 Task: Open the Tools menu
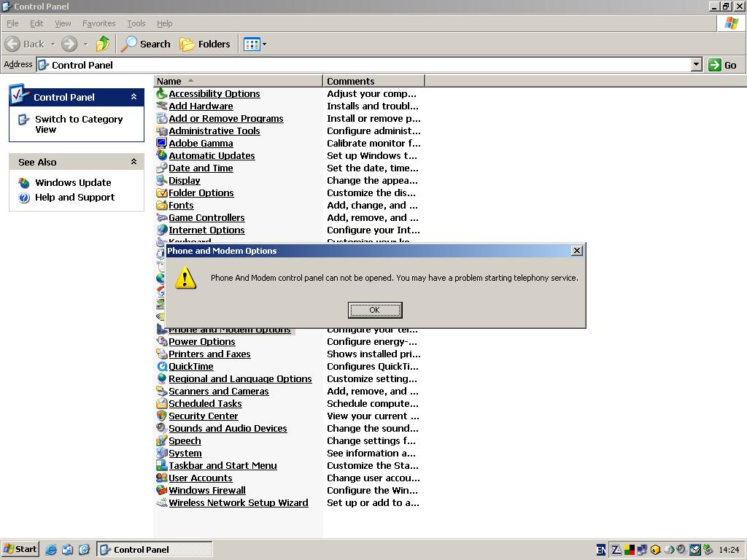coord(136,23)
